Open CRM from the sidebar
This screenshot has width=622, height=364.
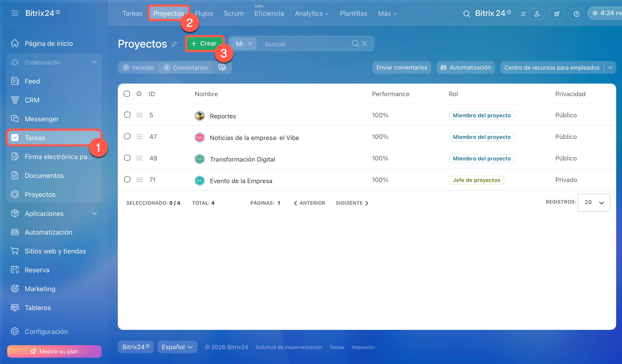(54, 100)
